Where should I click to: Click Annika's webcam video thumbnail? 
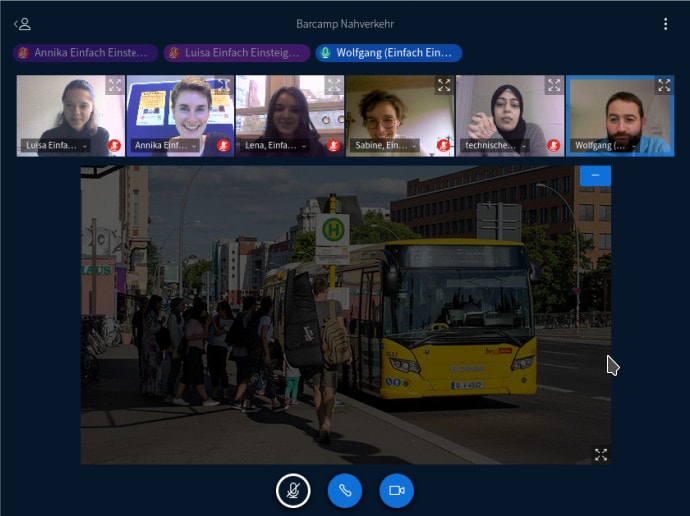click(180, 110)
